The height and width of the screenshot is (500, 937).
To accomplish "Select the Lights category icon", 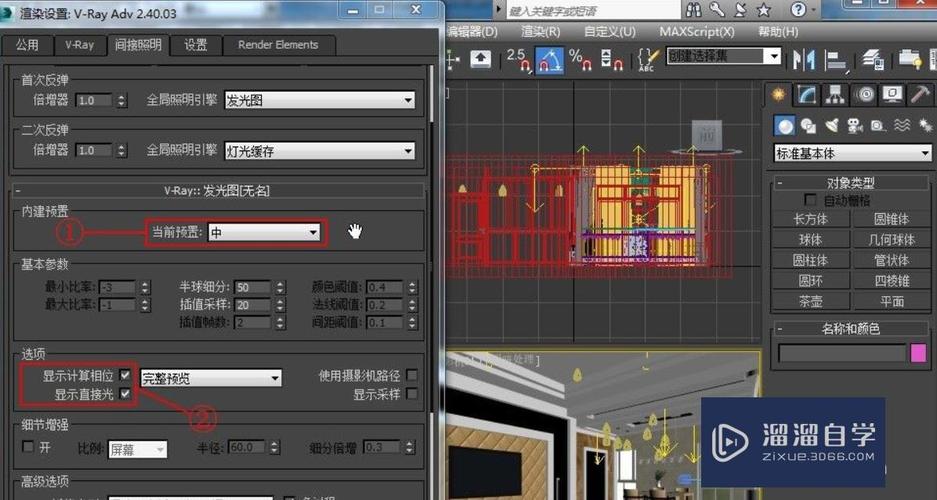I will (x=831, y=125).
